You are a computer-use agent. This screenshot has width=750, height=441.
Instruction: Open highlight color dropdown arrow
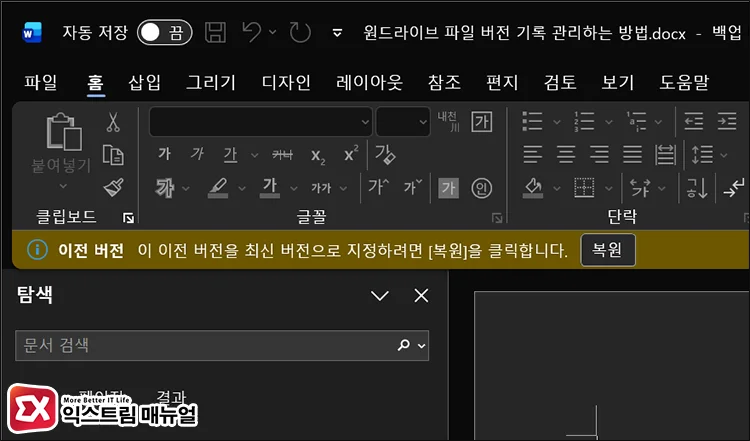pos(242,188)
